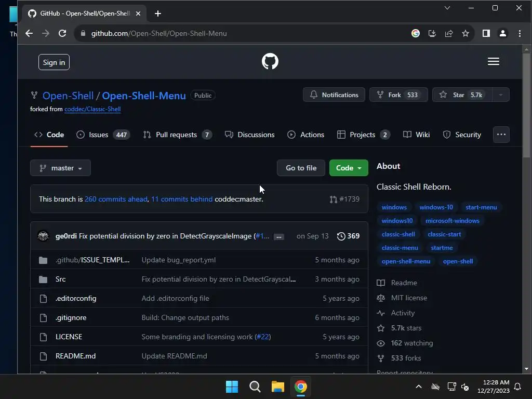Open taskbar Search icon
532x399 pixels.
click(255, 387)
